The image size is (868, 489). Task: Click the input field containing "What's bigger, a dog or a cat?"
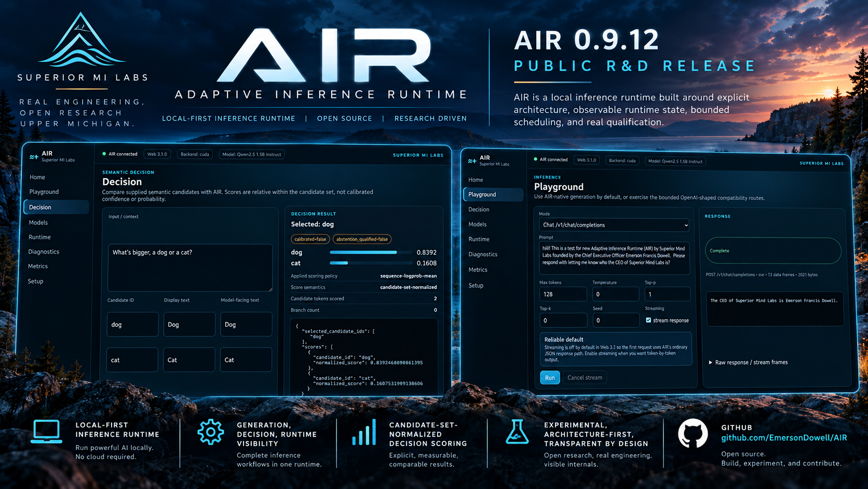(190, 268)
